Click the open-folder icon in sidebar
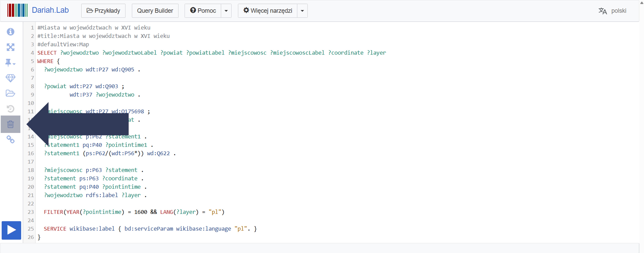Image resolution: width=644 pixels, height=253 pixels. pos(11,93)
